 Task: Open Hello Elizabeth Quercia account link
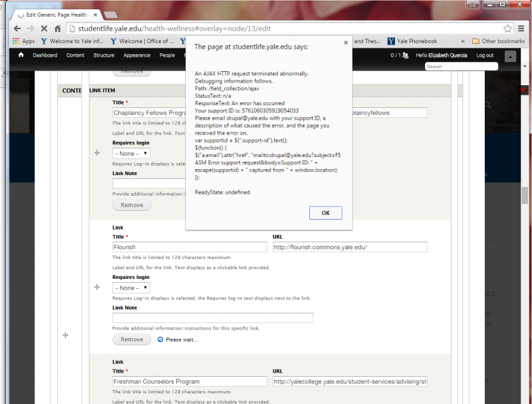tap(442, 55)
